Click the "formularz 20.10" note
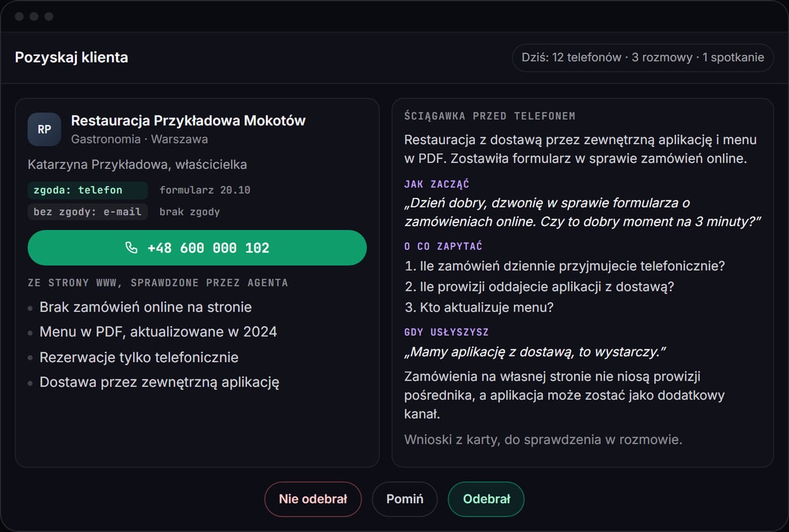The width and height of the screenshot is (789, 532). [204, 190]
